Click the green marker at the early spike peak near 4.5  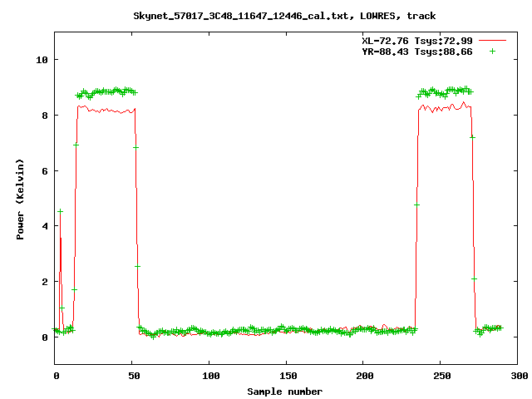(x=61, y=211)
